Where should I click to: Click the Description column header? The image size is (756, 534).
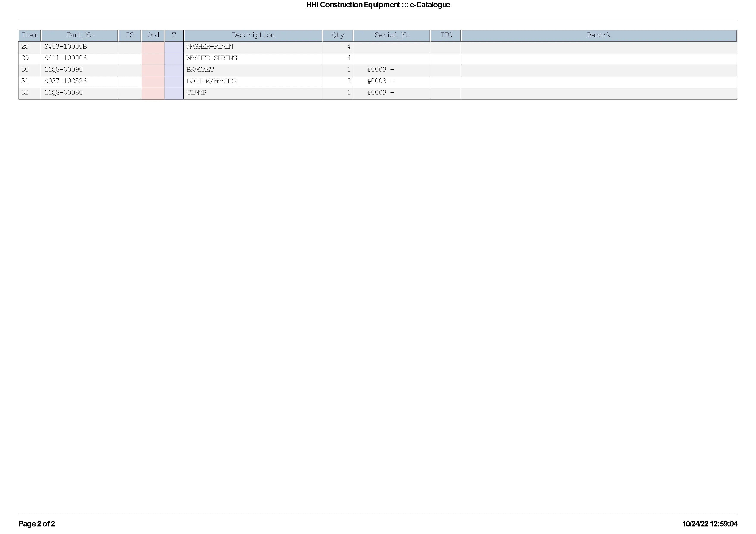coord(253,35)
